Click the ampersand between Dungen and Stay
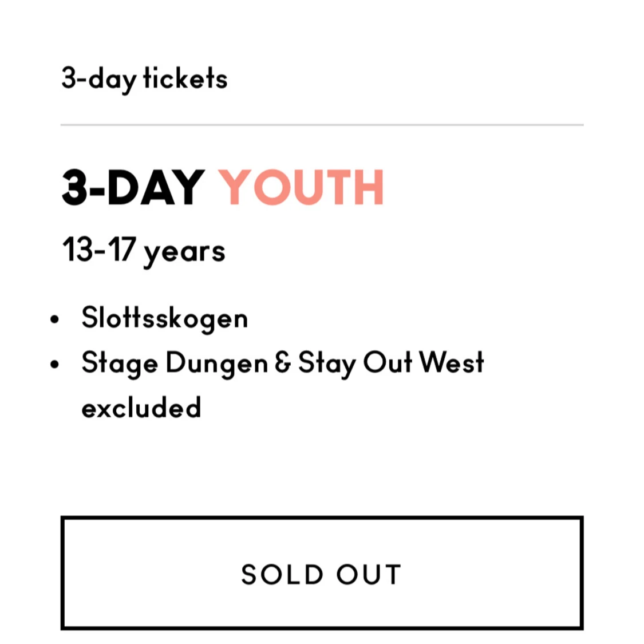The height and width of the screenshot is (644, 644). [x=283, y=364]
